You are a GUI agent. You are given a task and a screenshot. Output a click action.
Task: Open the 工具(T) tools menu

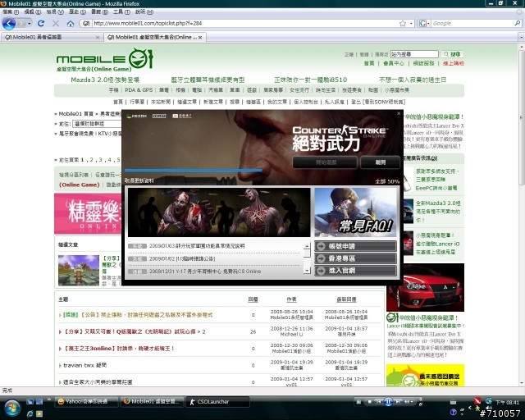click(121, 12)
